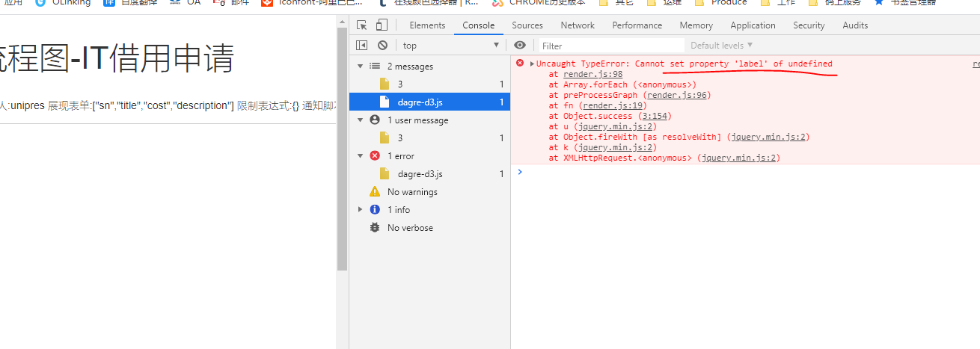Expand the 1 info group
This screenshot has height=349, width=980.
pos(360,210)
